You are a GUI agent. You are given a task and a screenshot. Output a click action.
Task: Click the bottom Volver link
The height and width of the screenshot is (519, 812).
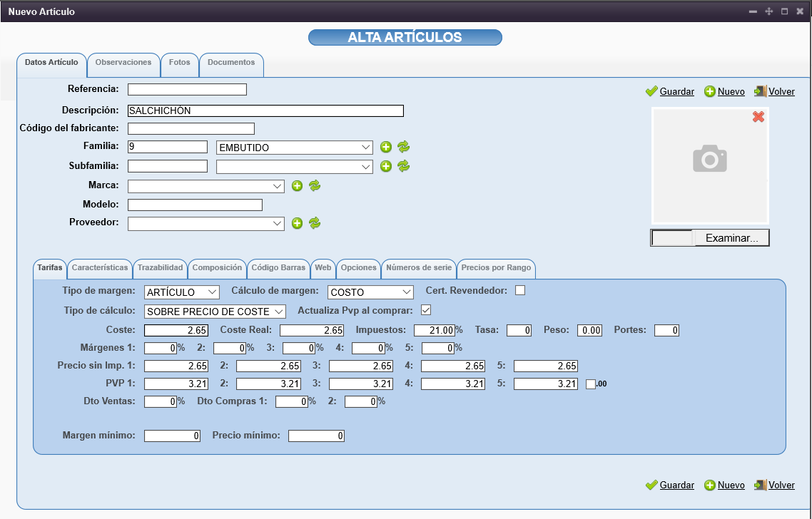point(781,485)
